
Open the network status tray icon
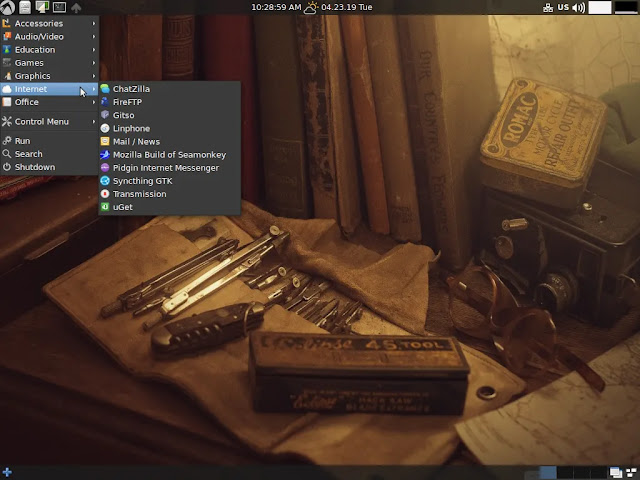548,7
